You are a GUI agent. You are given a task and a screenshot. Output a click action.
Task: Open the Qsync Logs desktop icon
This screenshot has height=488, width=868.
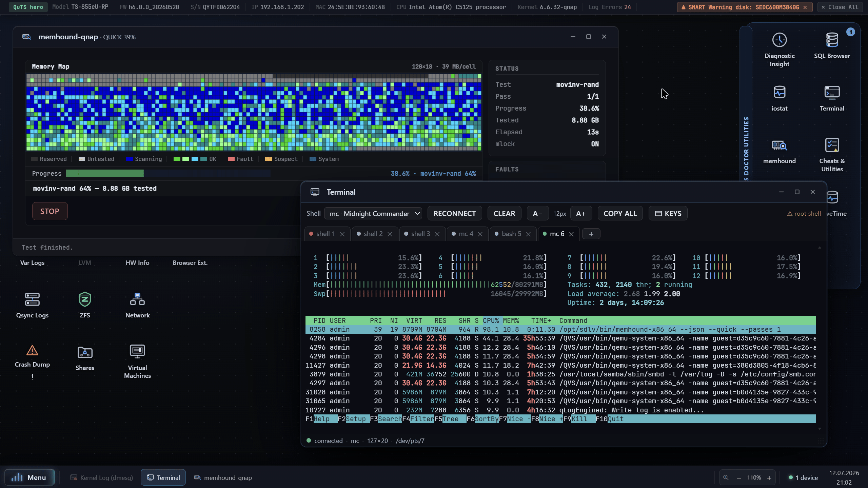(x=32, y=305)
